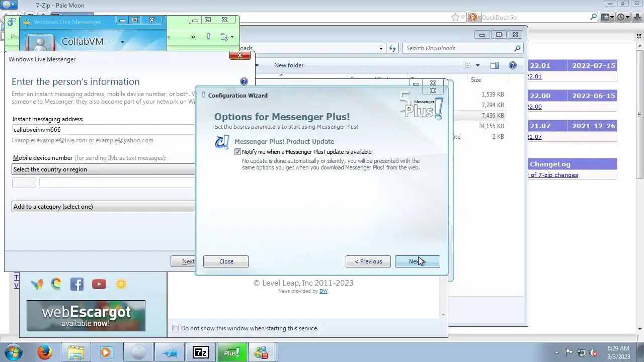
Task: Click the DuckDuckGo search field
Action: [x=535, y=17]
